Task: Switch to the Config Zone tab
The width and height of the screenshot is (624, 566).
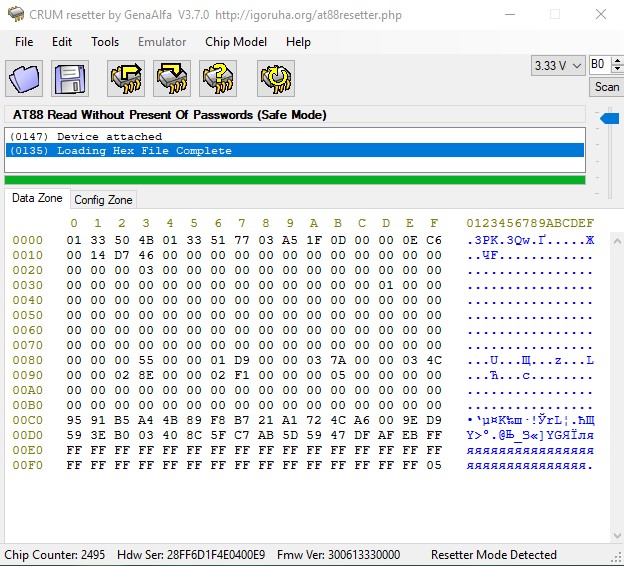Action: pos(103,200)
